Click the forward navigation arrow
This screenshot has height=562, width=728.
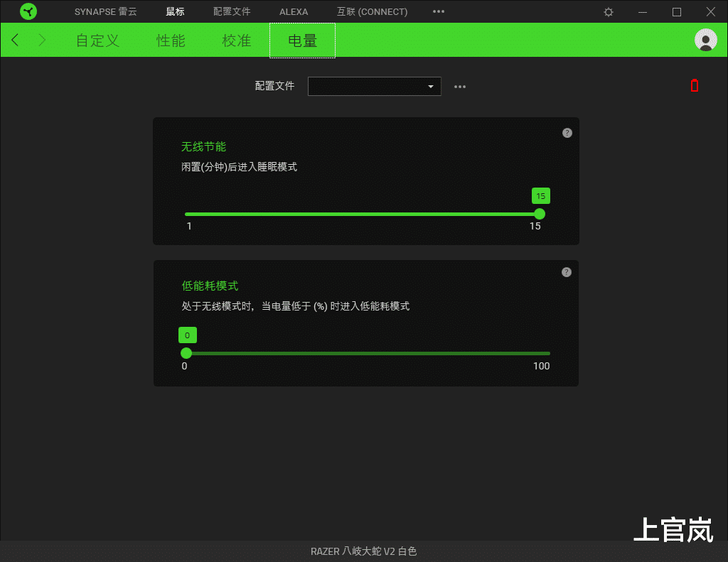(x=41, y=40)
